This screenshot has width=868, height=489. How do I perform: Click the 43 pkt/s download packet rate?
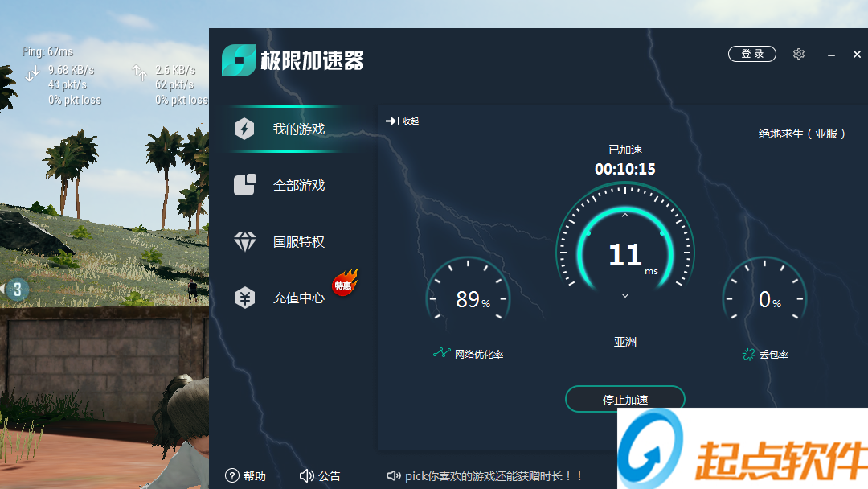(x=68, y=84)
